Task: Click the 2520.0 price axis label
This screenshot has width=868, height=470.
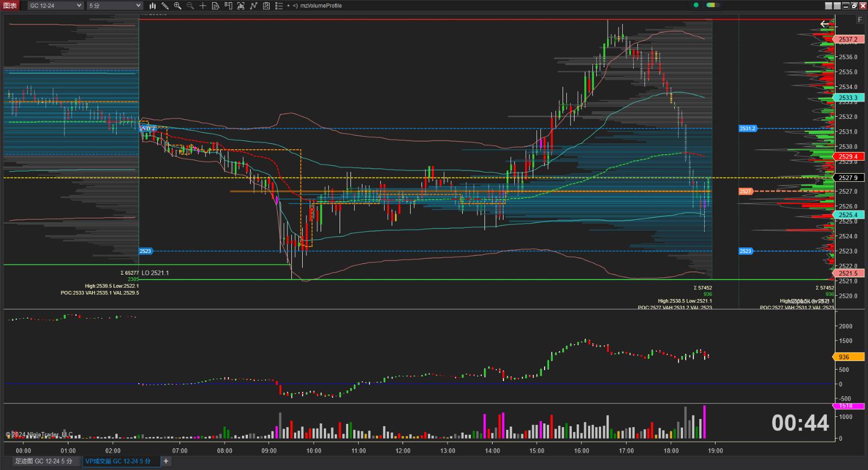Action: 848,296
